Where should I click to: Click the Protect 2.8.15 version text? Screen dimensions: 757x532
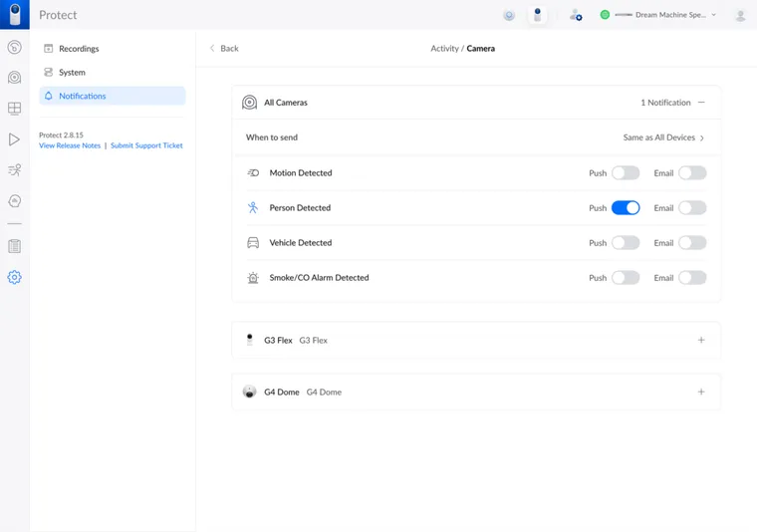61,134
